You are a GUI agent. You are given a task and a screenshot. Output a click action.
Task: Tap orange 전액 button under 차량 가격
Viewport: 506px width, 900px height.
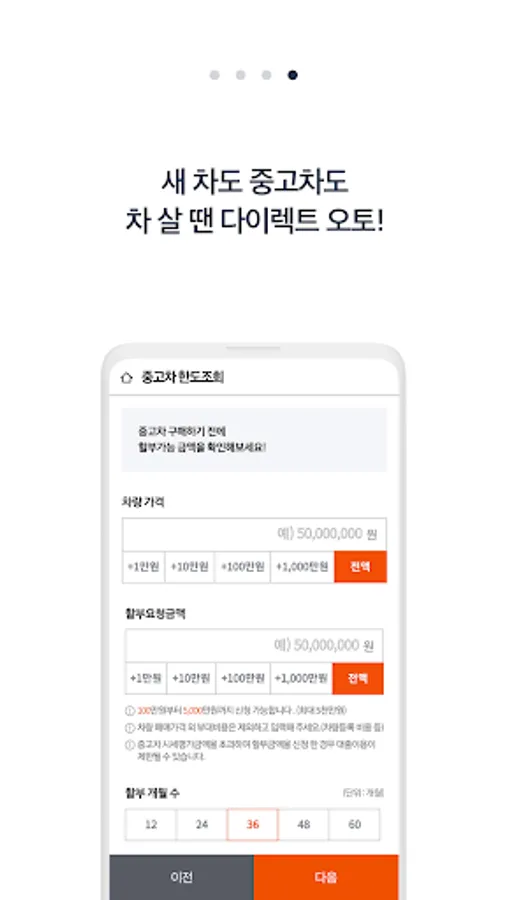[360, 567]
